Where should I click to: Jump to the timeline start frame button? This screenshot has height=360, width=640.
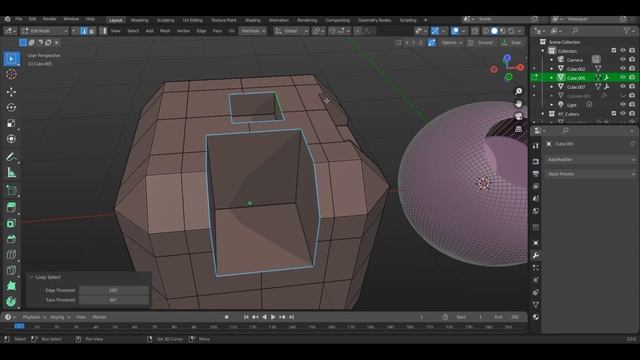click(246, 317)
